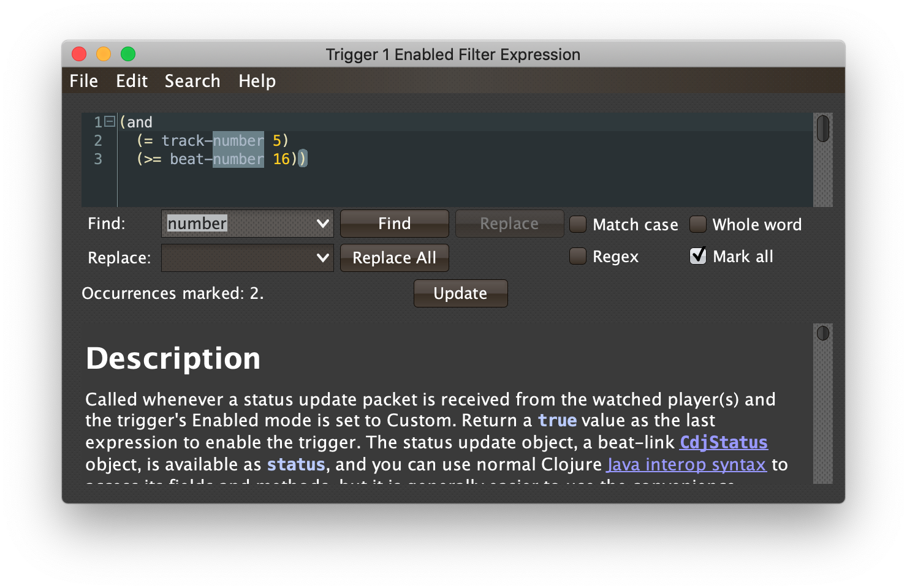The height and width of the screenshot is (588, 907).
Task: Expand the Replace field dropdown arrow
Action: (x=323, y=258)
